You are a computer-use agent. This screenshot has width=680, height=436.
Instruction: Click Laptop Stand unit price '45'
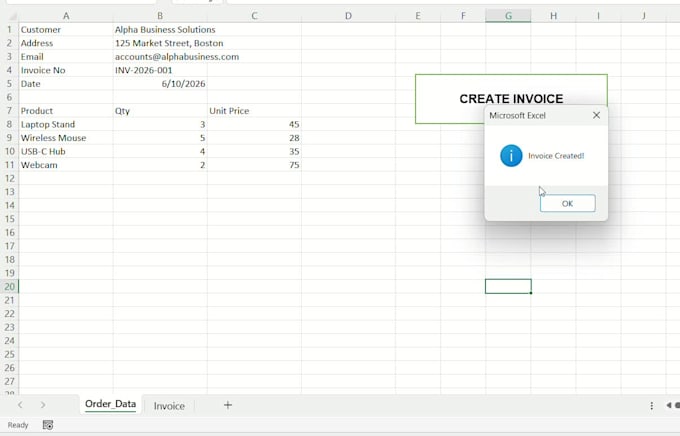pos(254,124)
